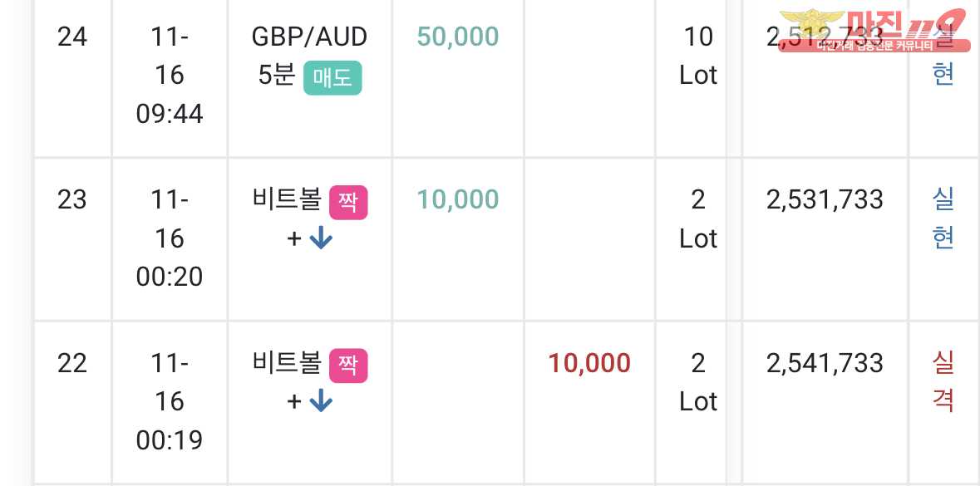Open the red 실격 status in row 22
Screen dimensions: 980x486
pyautogui.click(x=943, y=381)
